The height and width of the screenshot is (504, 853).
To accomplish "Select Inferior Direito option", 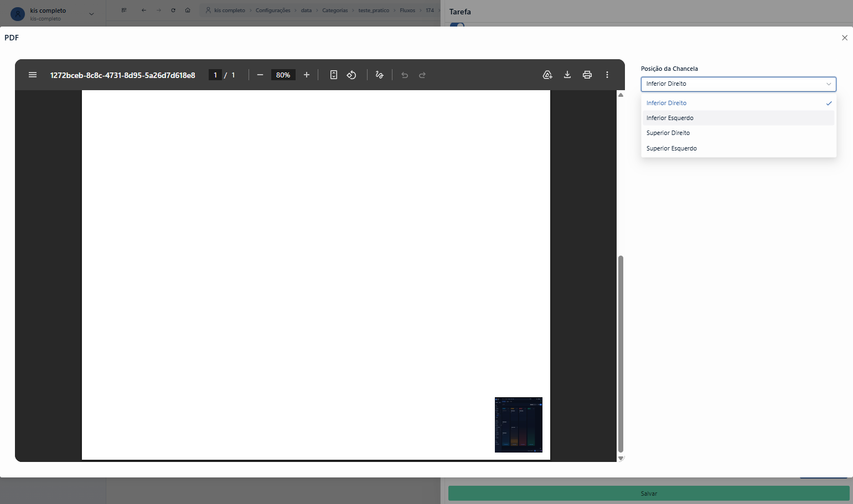I will [x=738, y=103].
